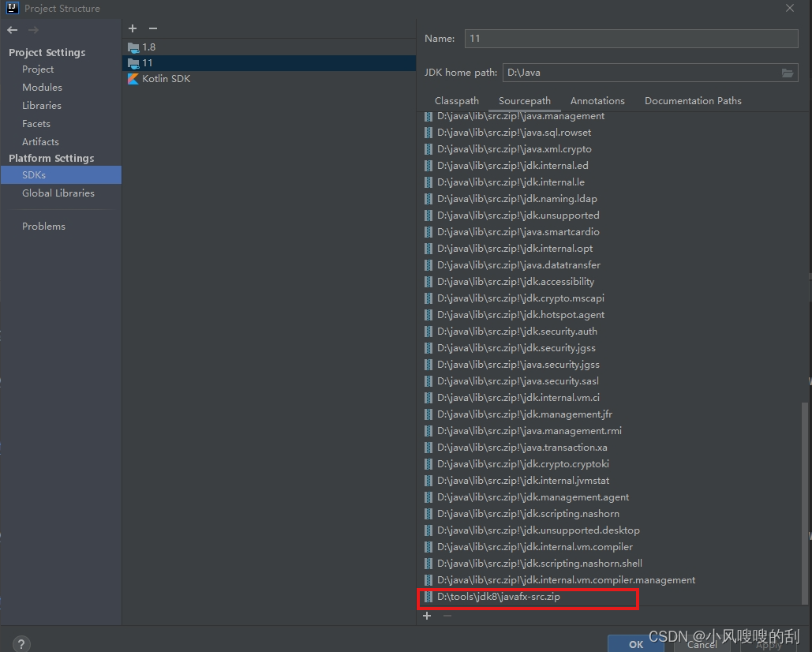Click the SDK Name input field
Image resolution: width=812 pixels, height=652 pixels.
coord(631,39)
